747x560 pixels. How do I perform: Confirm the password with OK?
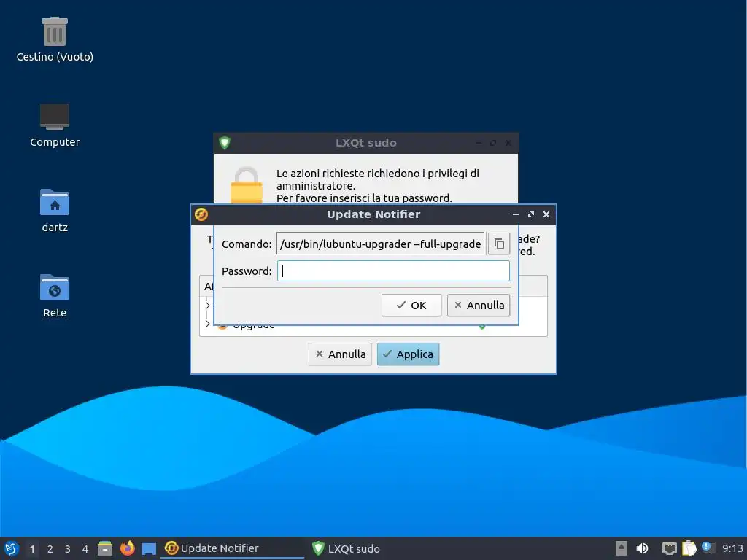pos(411,306)
